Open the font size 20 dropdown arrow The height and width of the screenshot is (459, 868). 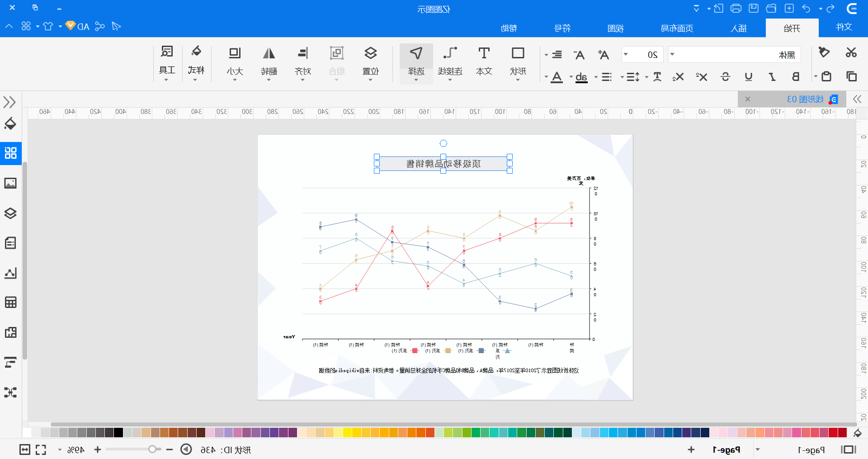tap(626, 55)
